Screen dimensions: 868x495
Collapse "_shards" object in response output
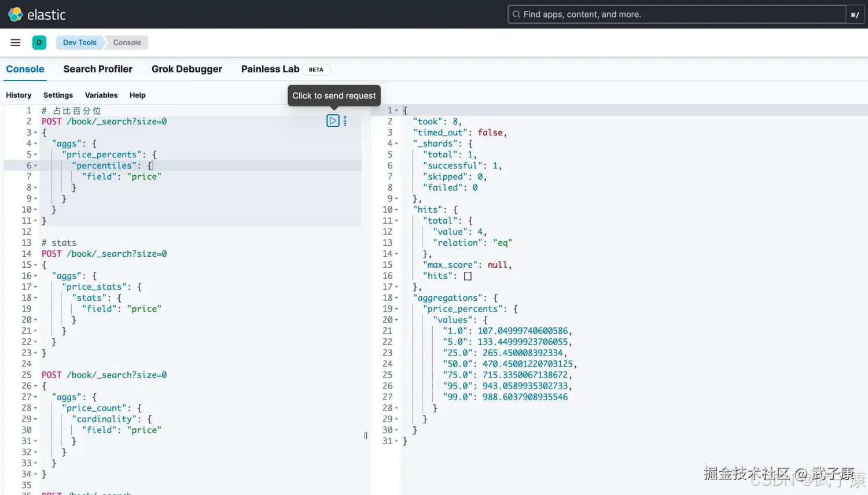point(396,144)
